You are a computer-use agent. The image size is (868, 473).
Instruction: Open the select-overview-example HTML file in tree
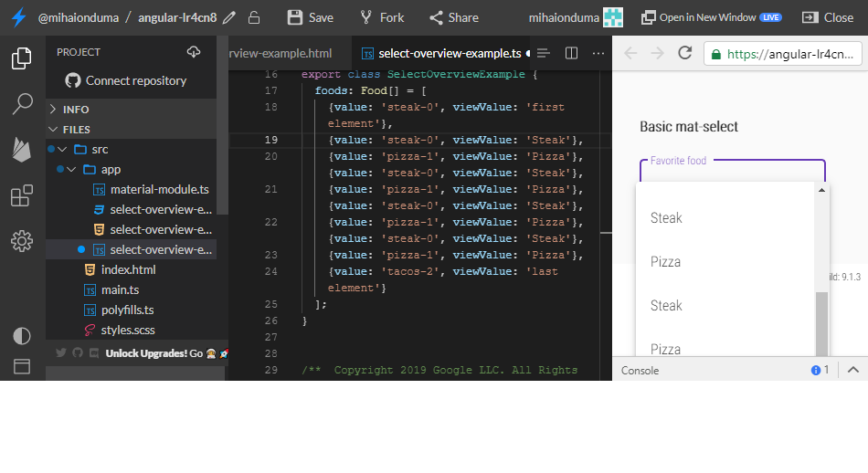[131, 229]
